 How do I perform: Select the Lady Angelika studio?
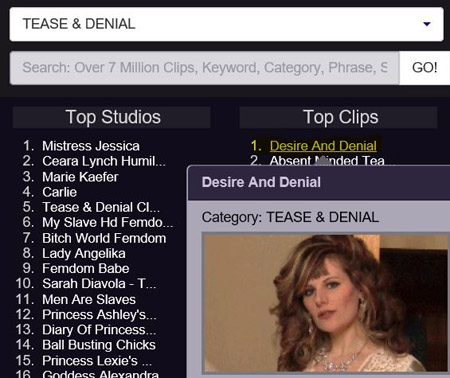pos(84,253)
